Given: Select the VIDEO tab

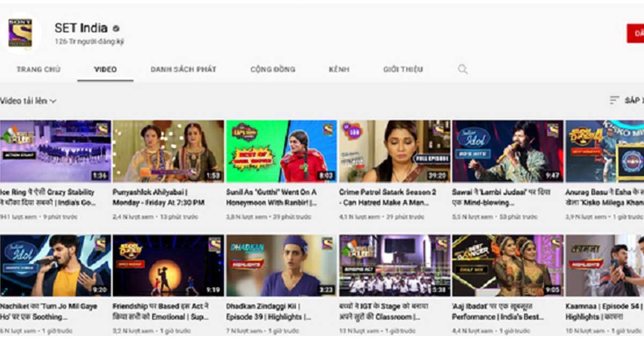Looking at the screenshot, I should pos(105,69).
